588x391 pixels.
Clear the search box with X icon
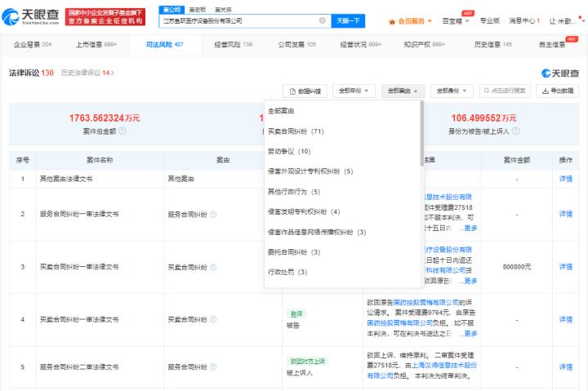pos(322,20)
